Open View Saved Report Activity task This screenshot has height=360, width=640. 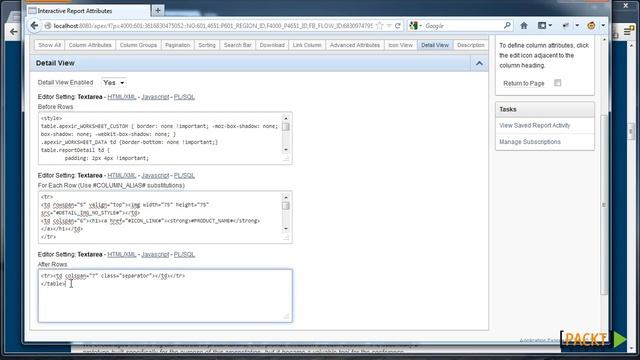535,125
